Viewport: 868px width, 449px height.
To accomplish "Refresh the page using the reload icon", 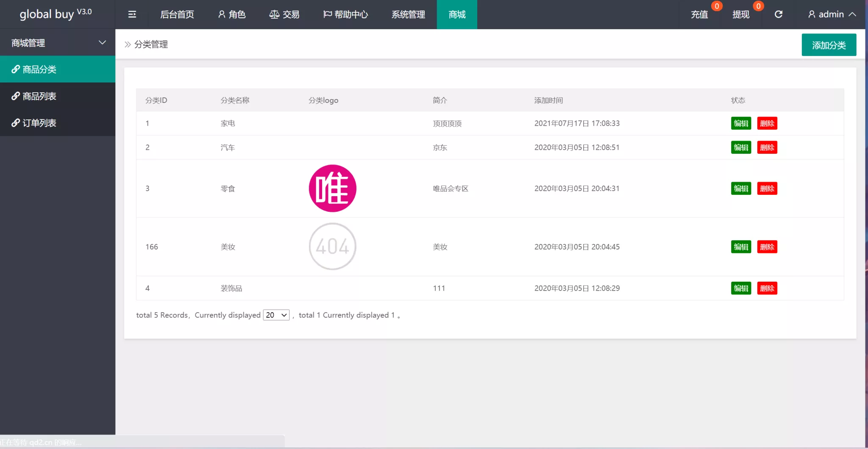I will [x=779, y=14].
